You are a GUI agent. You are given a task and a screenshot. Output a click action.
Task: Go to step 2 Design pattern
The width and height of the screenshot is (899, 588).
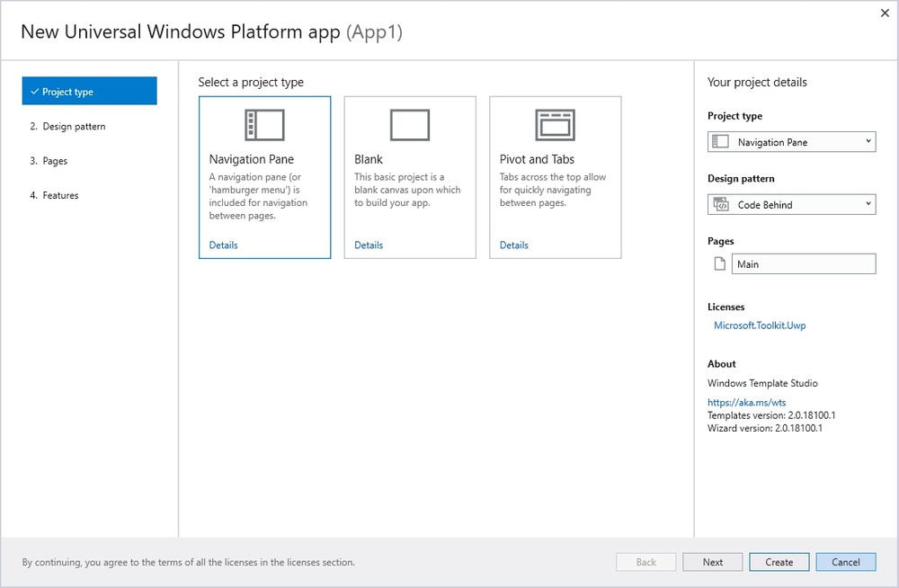coord(67,126)
